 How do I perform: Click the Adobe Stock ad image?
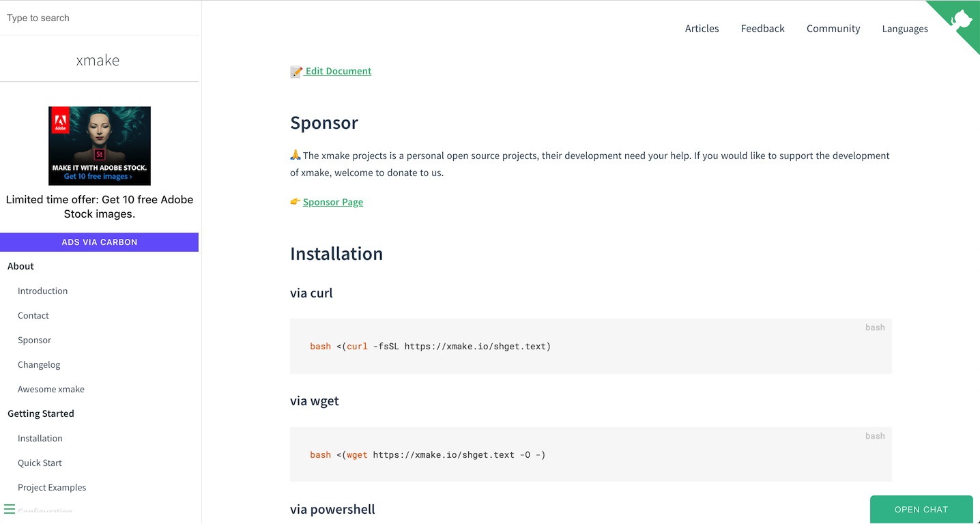[100, 145]
